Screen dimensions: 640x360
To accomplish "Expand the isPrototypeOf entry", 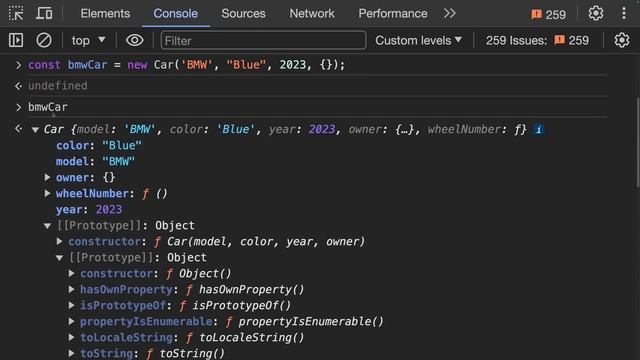I will coord(71,305).
